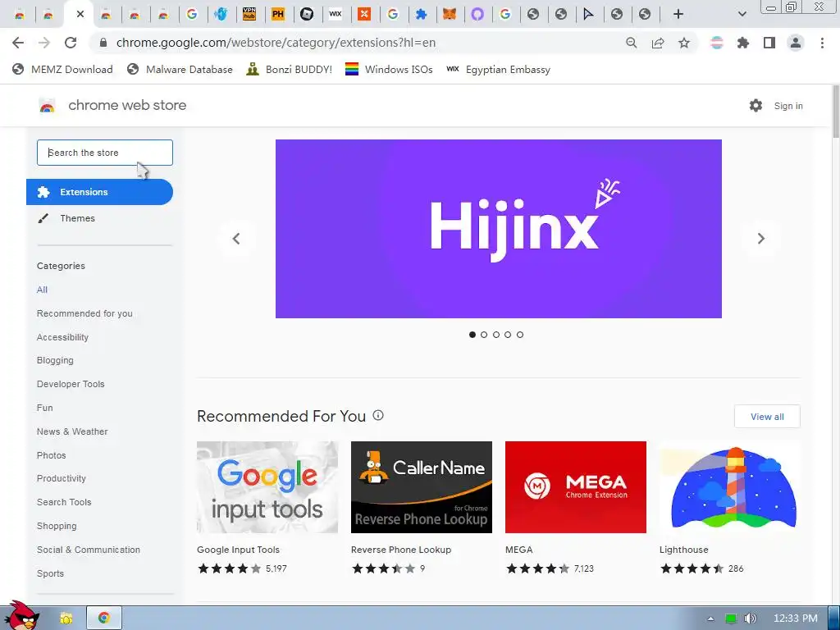Focus the Search the store field
840x630 pixels.
[105, 153]
